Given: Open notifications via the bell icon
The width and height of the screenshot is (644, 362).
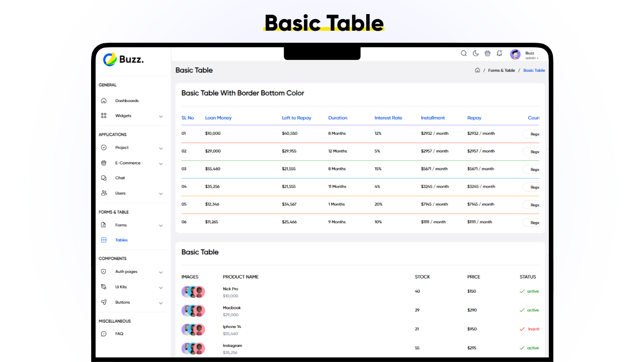Looking at the screenshot, I should (499, 53).
